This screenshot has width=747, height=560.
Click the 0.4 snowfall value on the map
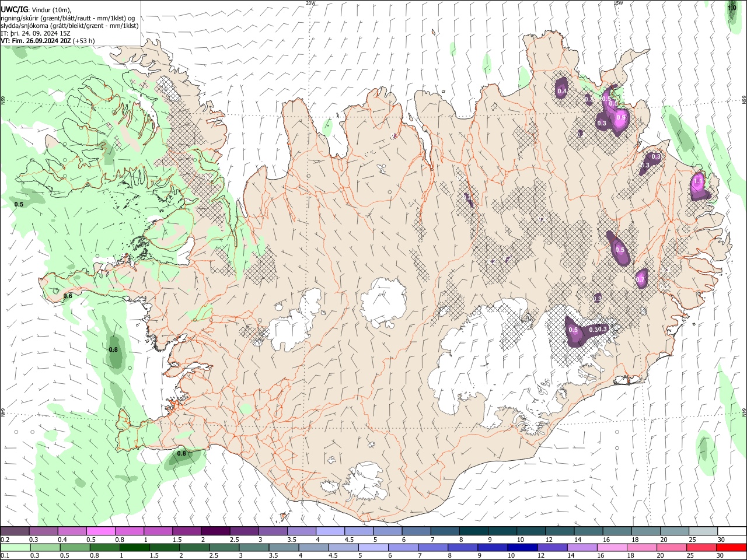[562, 91]
